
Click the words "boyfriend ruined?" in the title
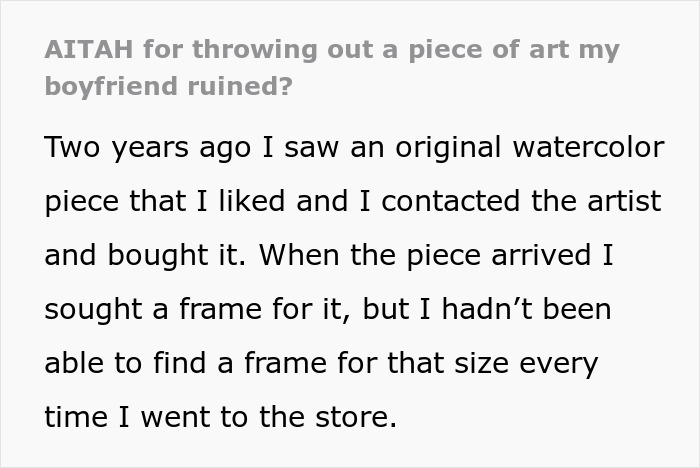click(x=169, y=86)
